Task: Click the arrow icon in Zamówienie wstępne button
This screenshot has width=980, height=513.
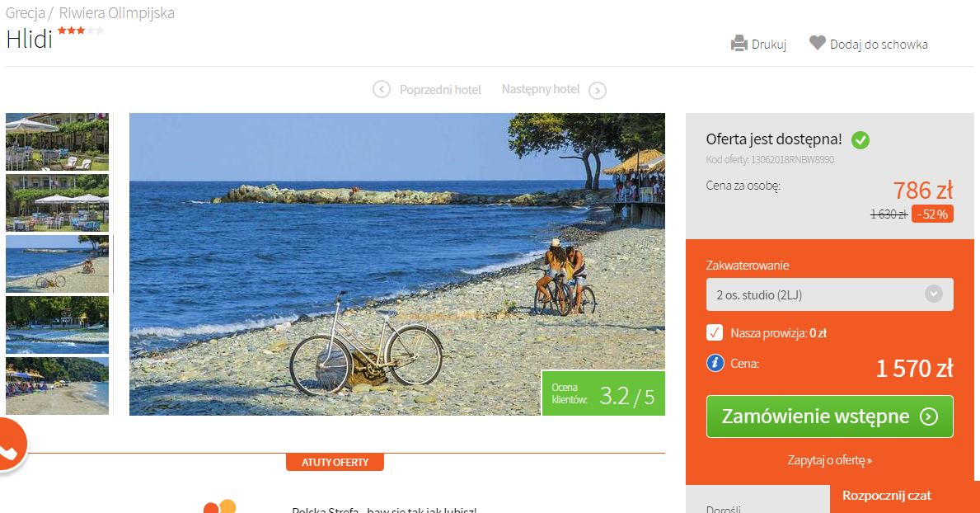Action: click(x=929, y=417)
